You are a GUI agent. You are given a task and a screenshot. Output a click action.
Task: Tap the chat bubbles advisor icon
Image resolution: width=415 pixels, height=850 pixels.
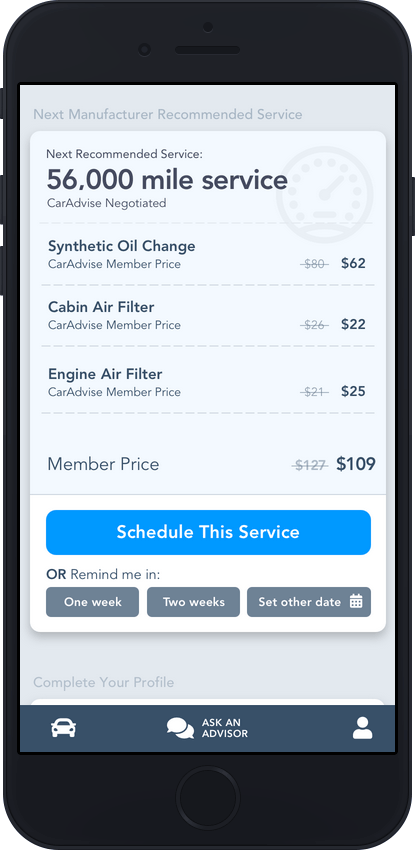point(180,728)
